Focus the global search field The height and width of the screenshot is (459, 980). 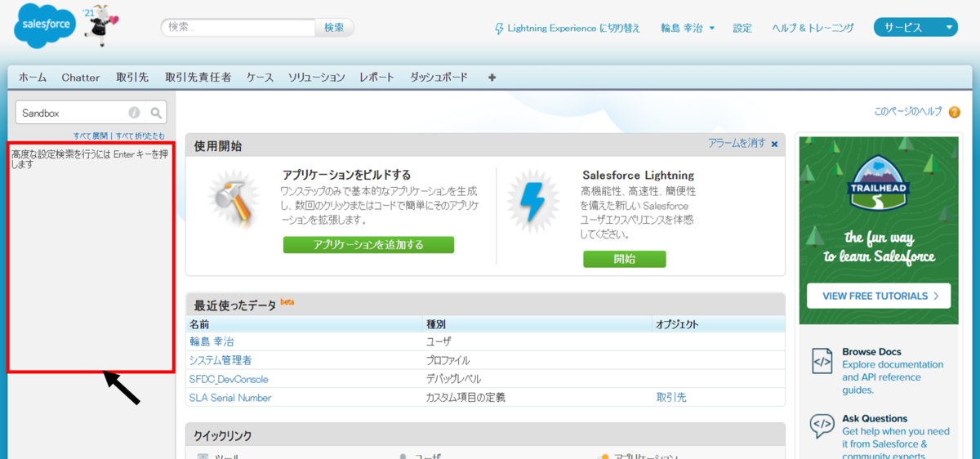pos(238,27)
